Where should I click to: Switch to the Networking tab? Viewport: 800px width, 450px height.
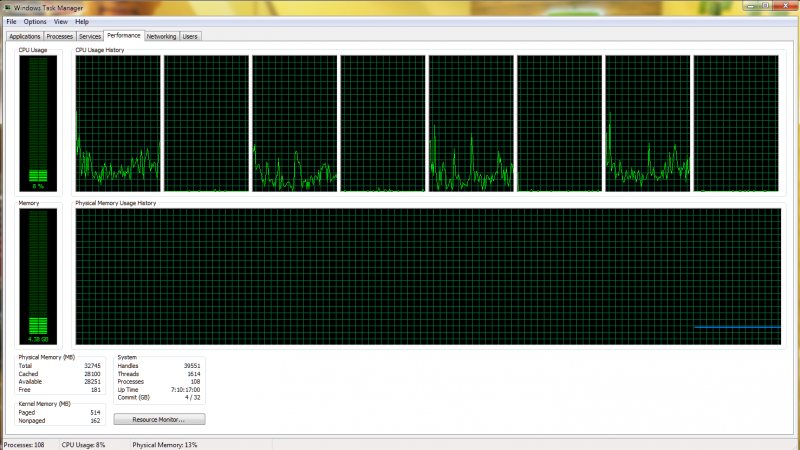coord(161,36)
